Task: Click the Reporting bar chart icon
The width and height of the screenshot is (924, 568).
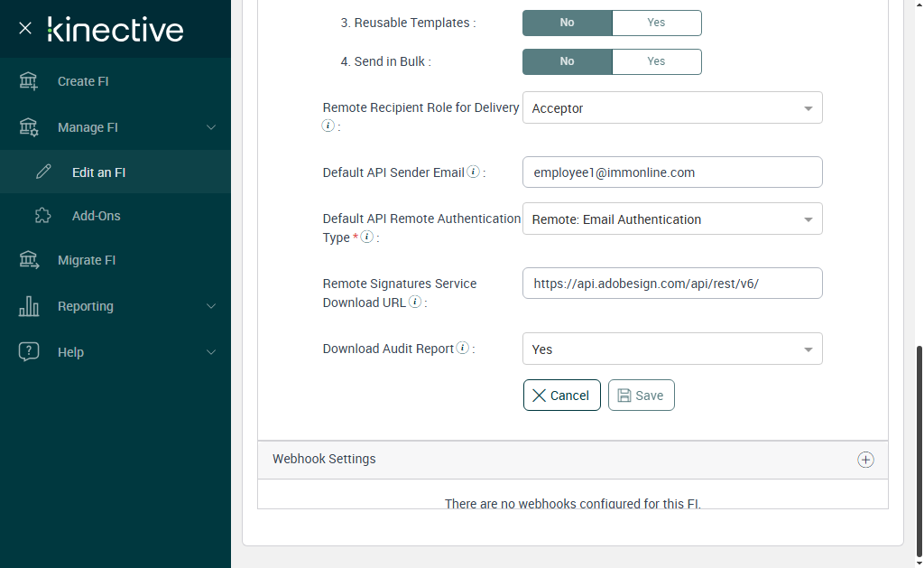Action: pyautogui.click(x=29, y=306)
